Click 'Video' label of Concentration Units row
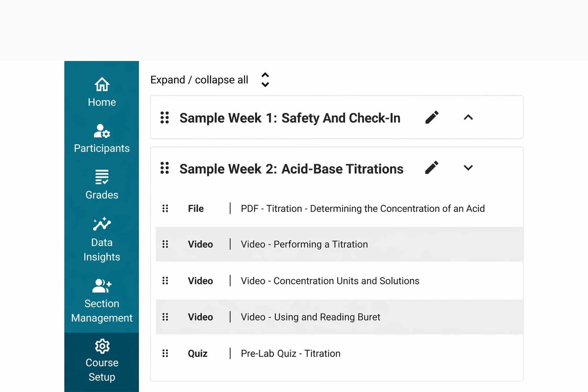 click(x=200, y=281)
